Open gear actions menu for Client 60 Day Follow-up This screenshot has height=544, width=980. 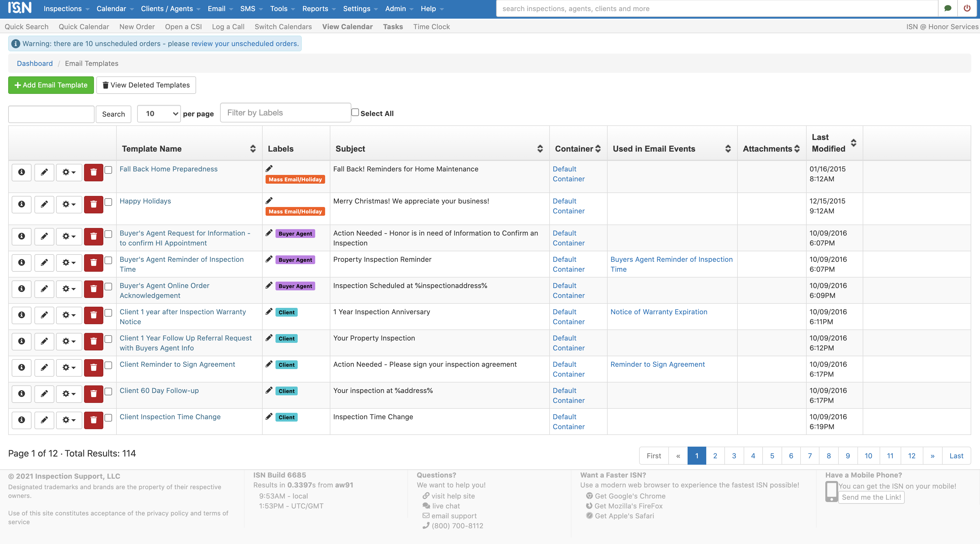(x=69, y=394)
